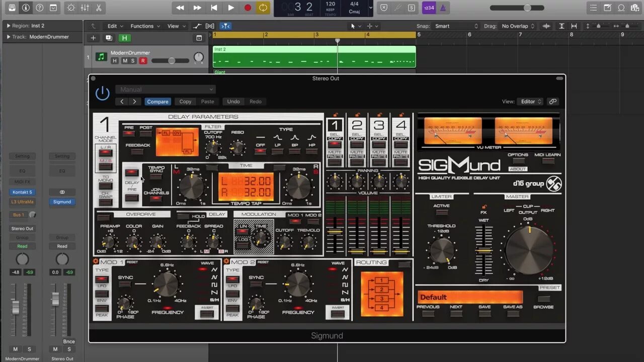Click the plugin window link icon
Image resolution: width=644 pixels, height=362 pixels.
coord(553,102)
